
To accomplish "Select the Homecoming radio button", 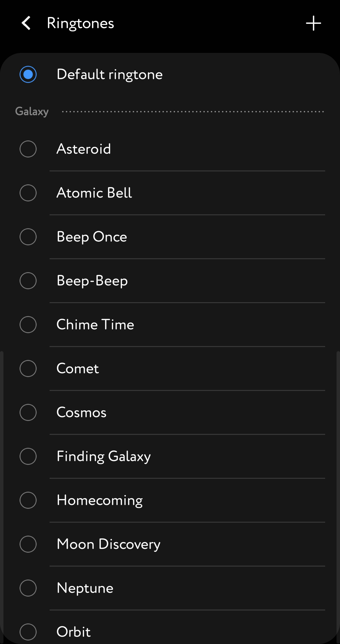I will point(28,500).
